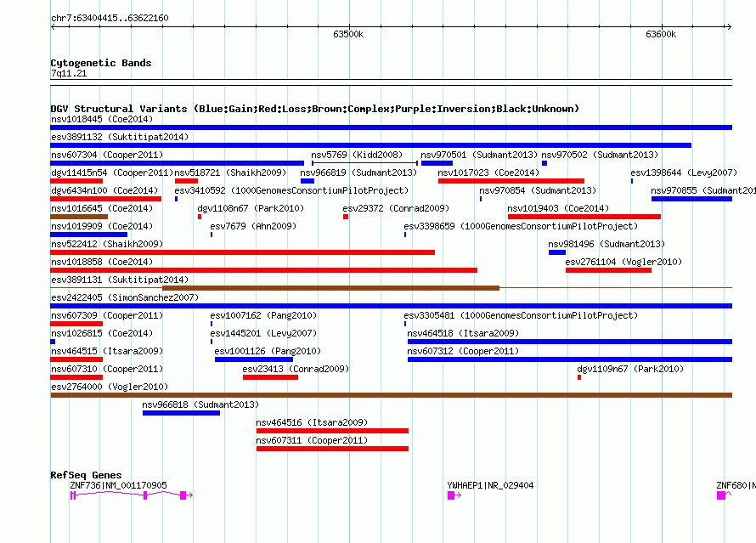This screenshot has height=543, width=756.
Task: Click the ruler's right end arrow
Action: coord(729,26)
